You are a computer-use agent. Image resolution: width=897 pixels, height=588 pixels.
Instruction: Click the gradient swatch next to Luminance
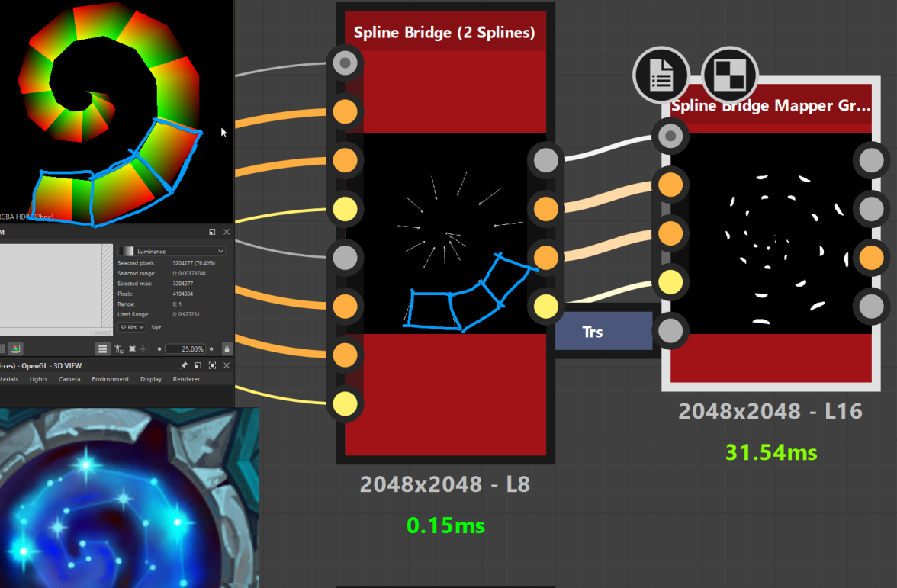[127, 251]
